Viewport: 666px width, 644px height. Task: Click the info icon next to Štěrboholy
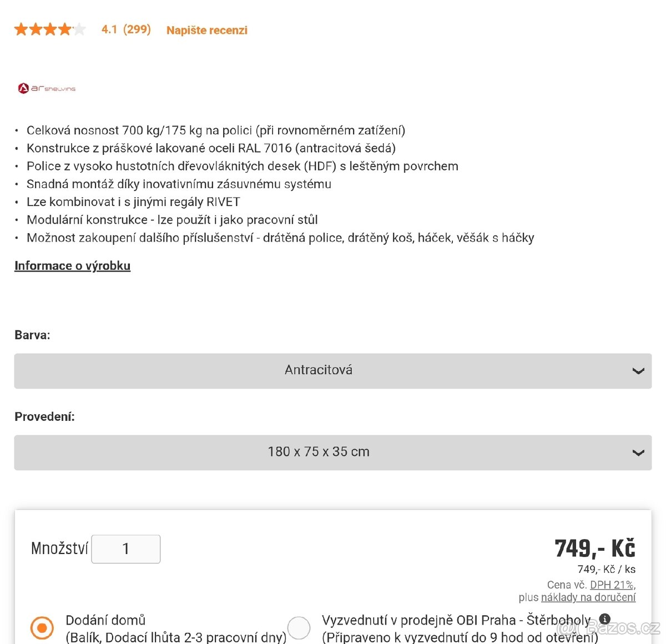[605, 618]
